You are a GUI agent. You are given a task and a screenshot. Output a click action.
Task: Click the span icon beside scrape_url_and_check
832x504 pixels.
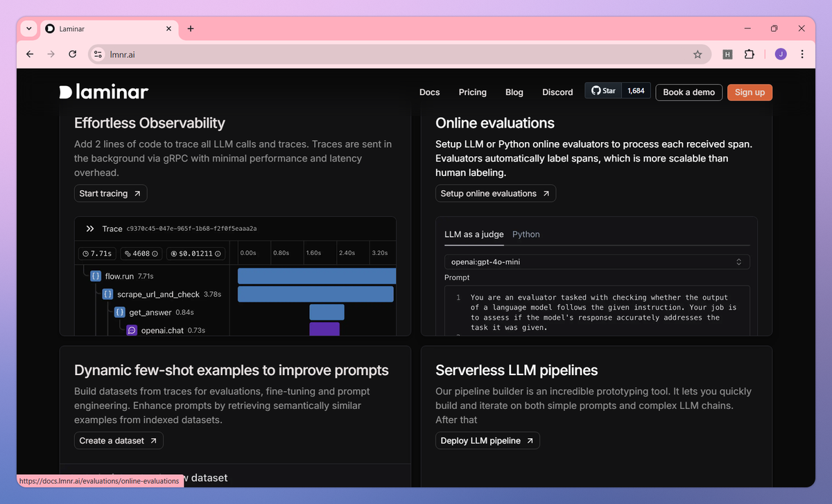pos(107,294)
